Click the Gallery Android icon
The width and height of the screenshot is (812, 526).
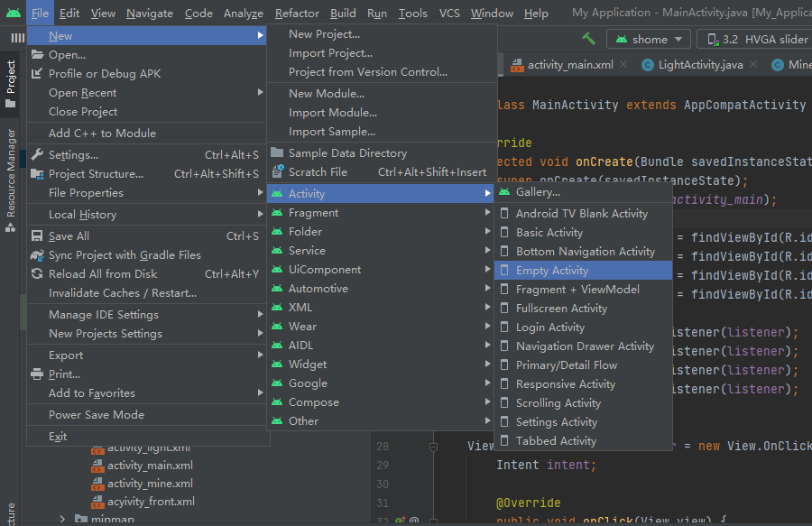coord(504,191)
